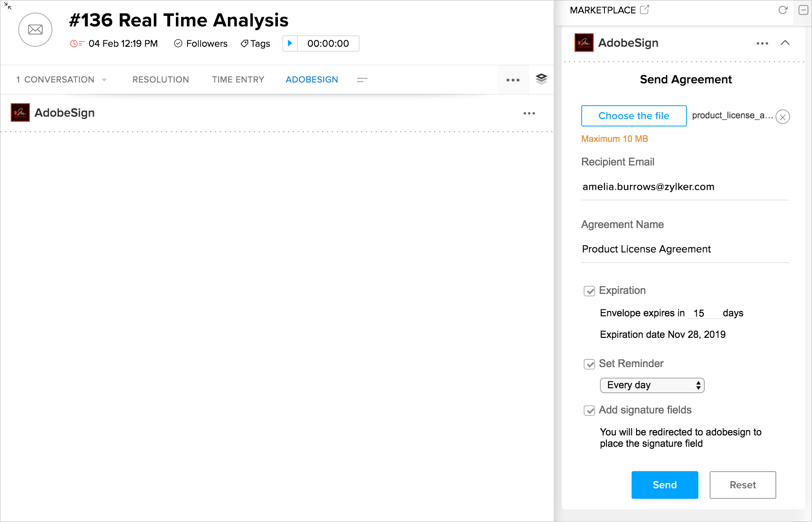Open the Time Entry tab
Image resolution: width=812 pixels, height=522 pixels.
coord(238,80)
